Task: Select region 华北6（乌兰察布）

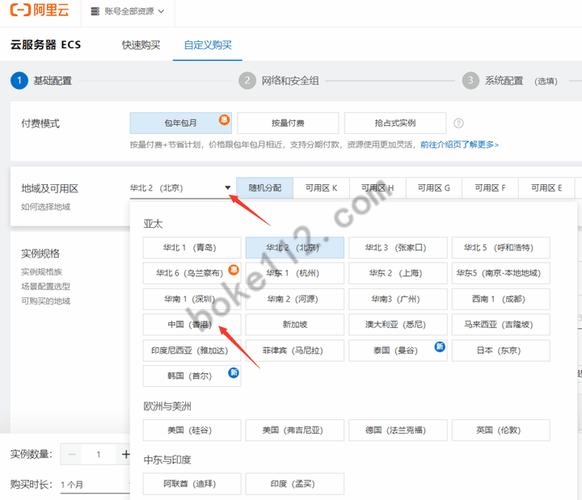Action: point(192,273)
